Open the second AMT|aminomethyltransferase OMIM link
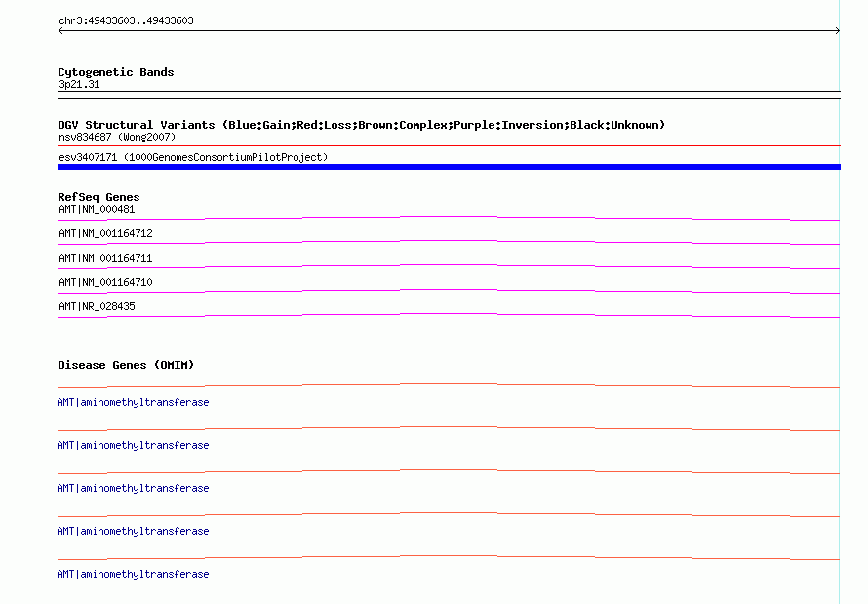The height and width of the screenshot is (604, 868). click(133, 445)
